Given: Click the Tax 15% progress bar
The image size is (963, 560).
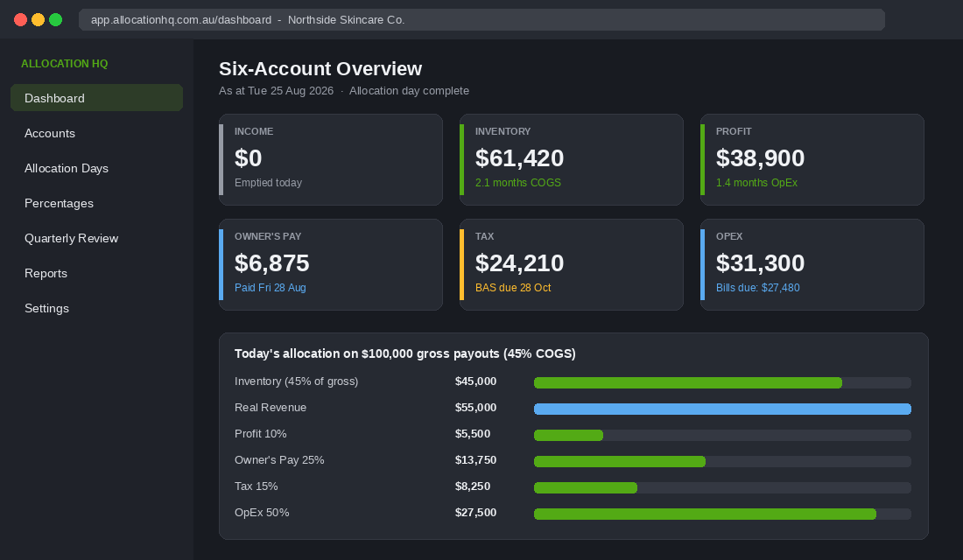Looking at the screenshot, I should coord(722,487).
